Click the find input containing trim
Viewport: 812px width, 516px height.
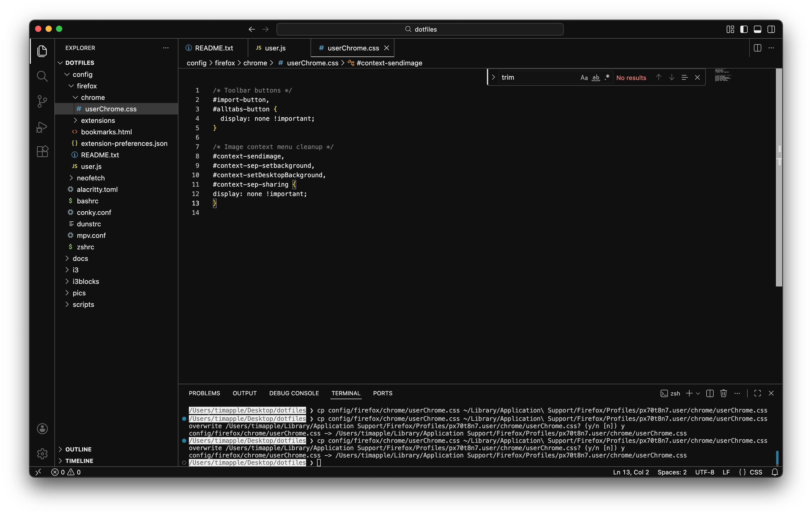(536, 78)
